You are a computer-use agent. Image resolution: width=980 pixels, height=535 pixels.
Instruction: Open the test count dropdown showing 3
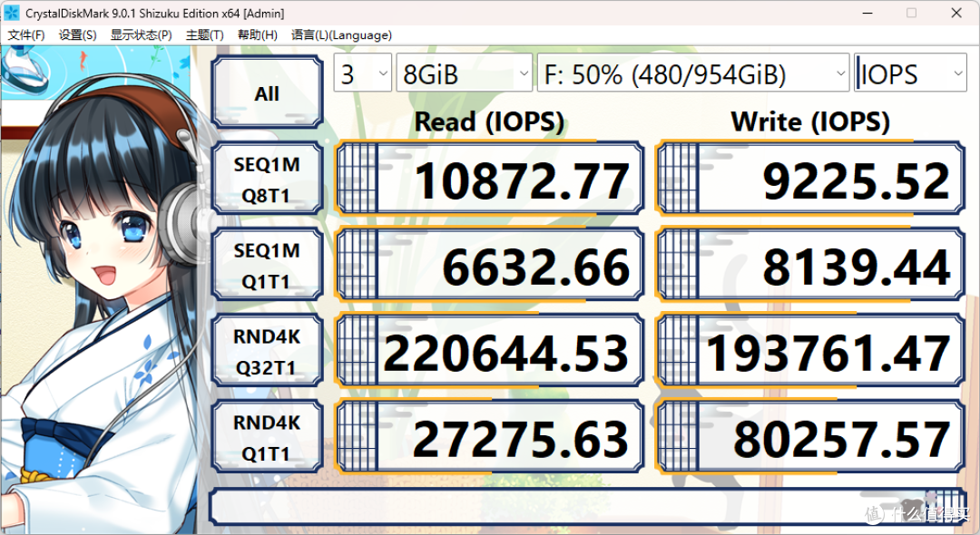point(362,73)
